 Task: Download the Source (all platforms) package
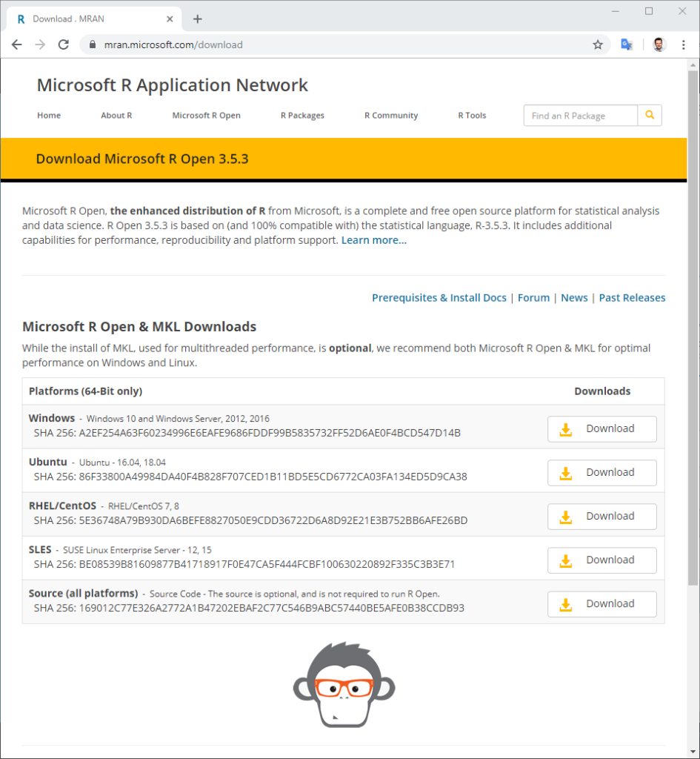click(601, 604)
